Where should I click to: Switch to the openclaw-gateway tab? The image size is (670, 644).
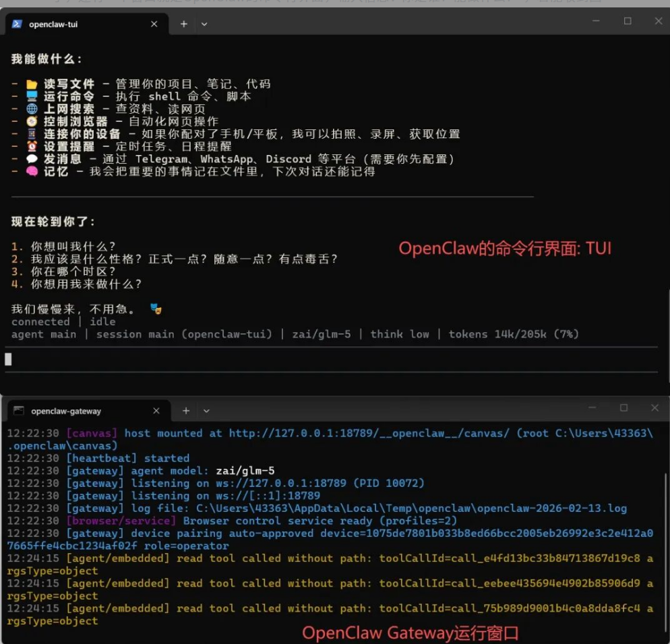tap(89, 411)
